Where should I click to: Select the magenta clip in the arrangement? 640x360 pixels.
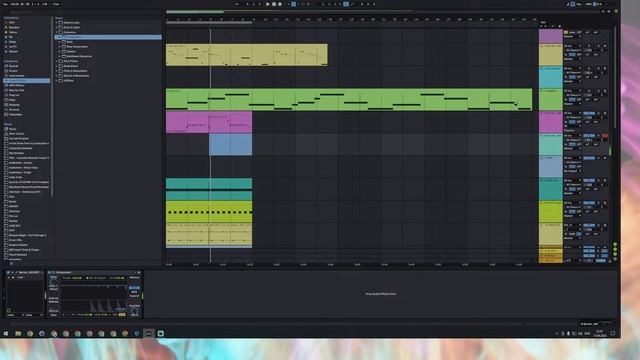click(209, 122)
